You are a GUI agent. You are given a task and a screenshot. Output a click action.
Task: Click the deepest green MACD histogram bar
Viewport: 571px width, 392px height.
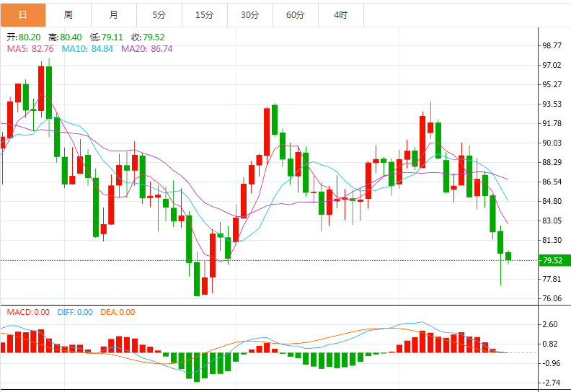pos(197,367)
